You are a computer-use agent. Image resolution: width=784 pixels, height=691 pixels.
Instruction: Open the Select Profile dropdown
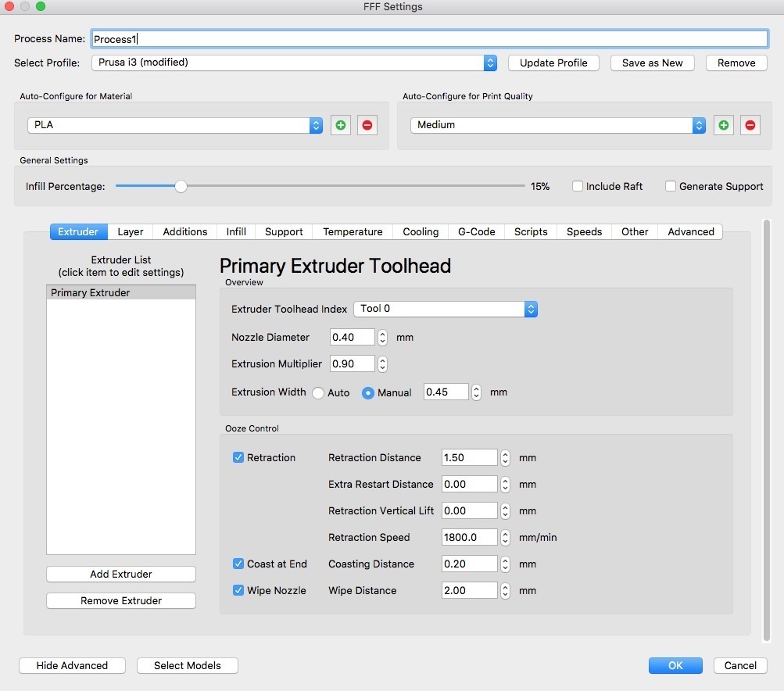(294, 63)
